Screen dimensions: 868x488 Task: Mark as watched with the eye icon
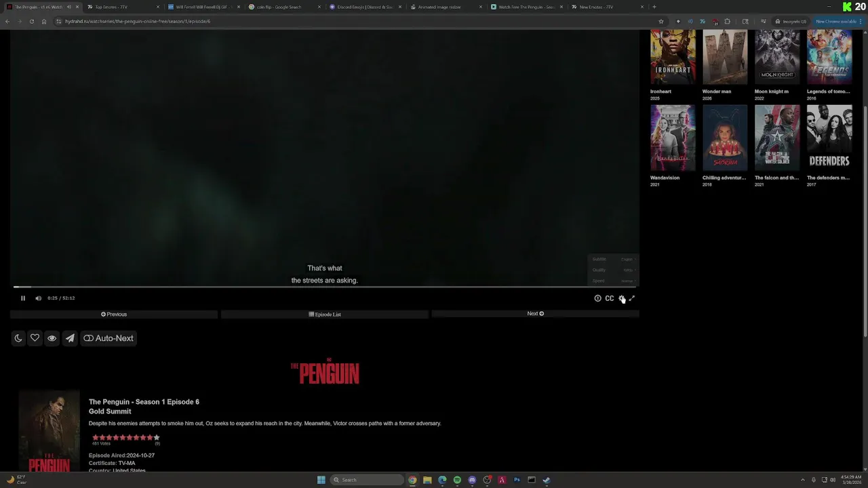(x=52, y=338)
